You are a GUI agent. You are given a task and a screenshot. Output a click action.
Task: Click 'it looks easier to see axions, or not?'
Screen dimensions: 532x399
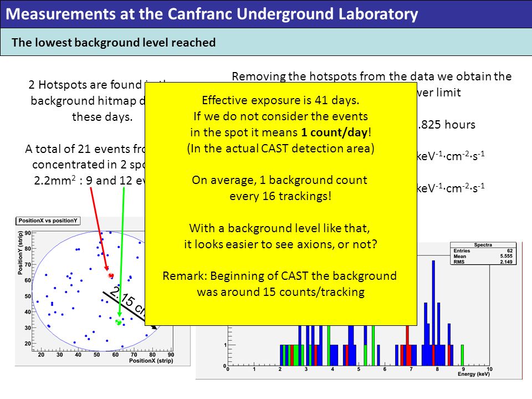tap(280, 244)
